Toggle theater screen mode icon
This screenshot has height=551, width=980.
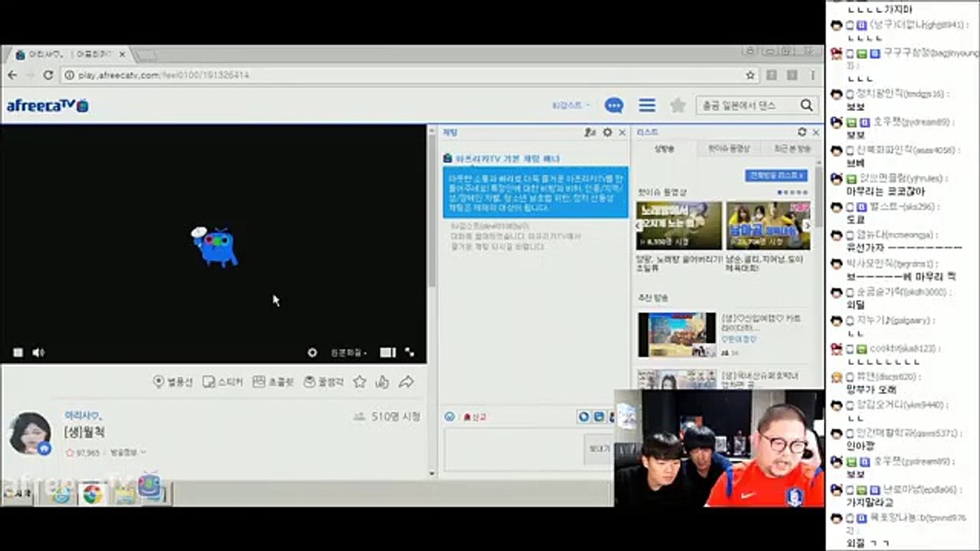(x=387, y=353)
